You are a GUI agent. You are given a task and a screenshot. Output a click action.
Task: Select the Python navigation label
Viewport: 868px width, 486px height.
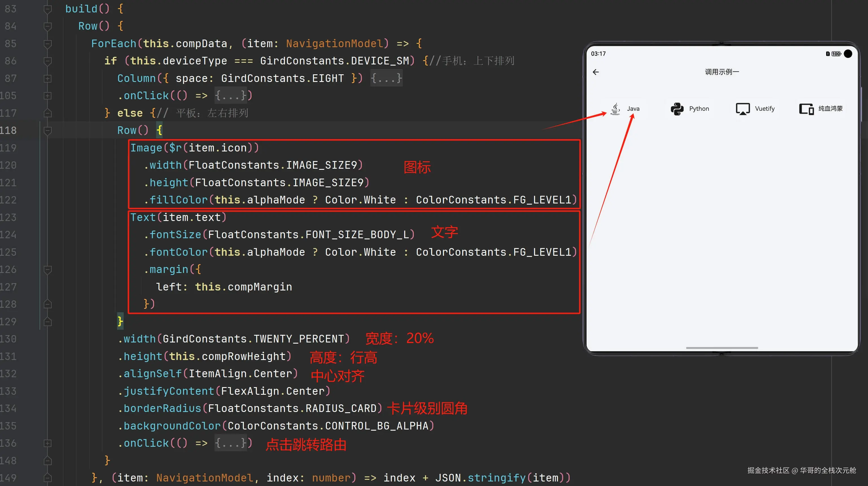699,109
